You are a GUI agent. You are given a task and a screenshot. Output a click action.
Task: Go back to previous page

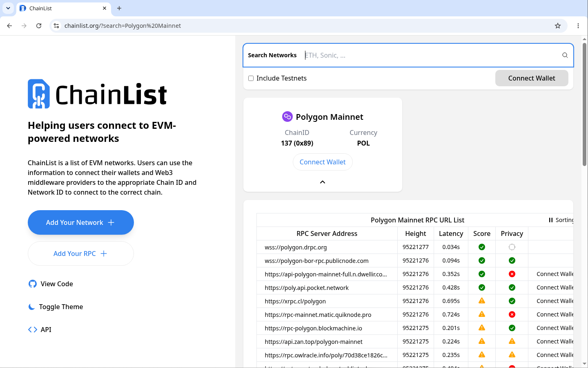click(9, 26)
